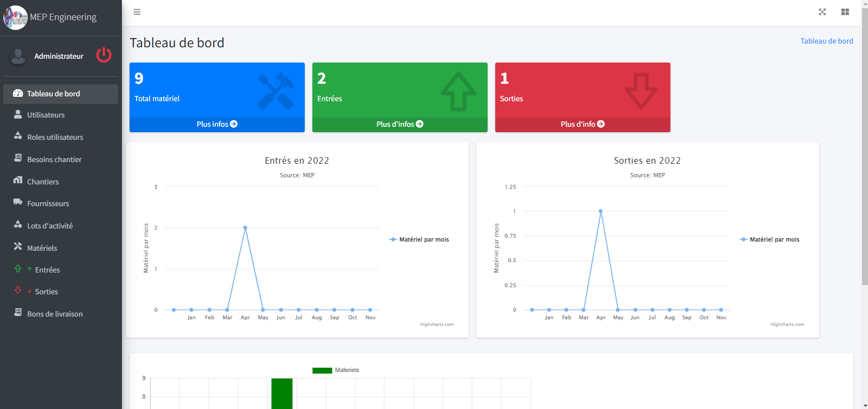This screenshot has height=409, width=868.
Task: Click the fullscreen expand icon
Action: [x=822, y=12]
